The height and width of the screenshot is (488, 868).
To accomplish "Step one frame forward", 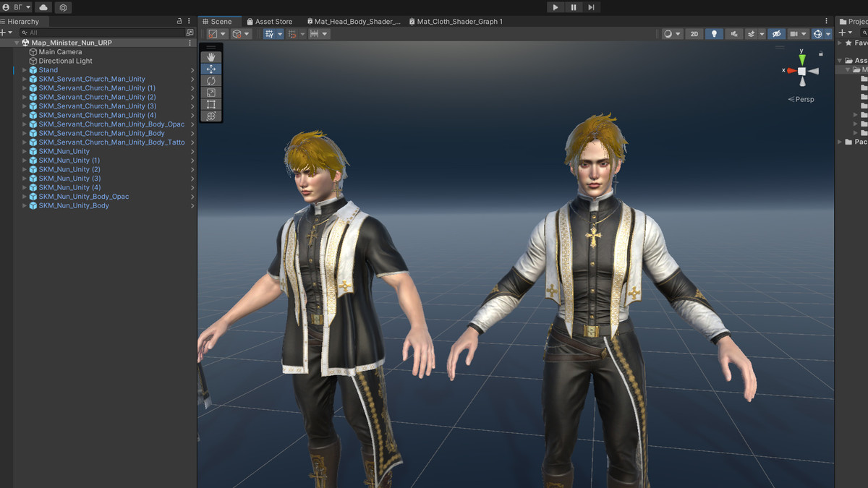I will [x=592, y=7].
